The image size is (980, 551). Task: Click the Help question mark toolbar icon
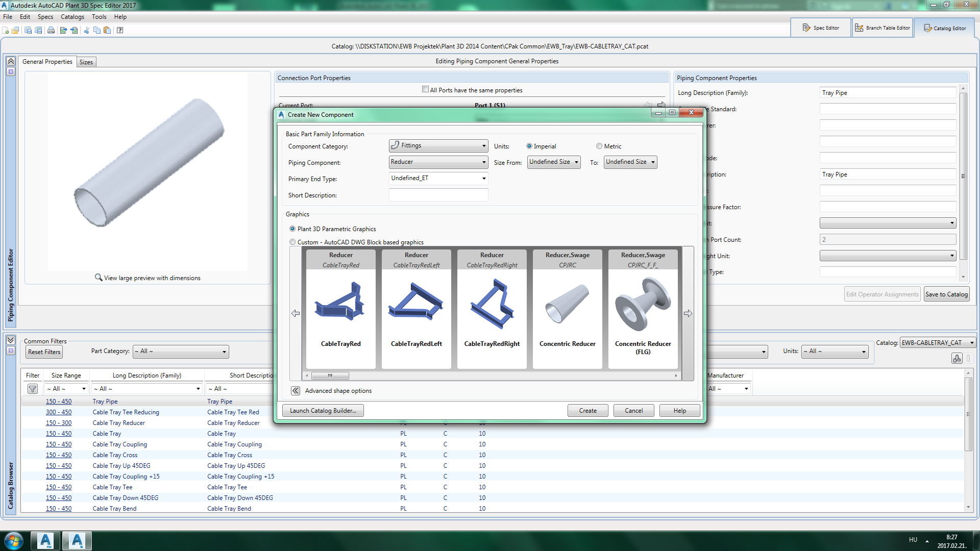(120, 30)
